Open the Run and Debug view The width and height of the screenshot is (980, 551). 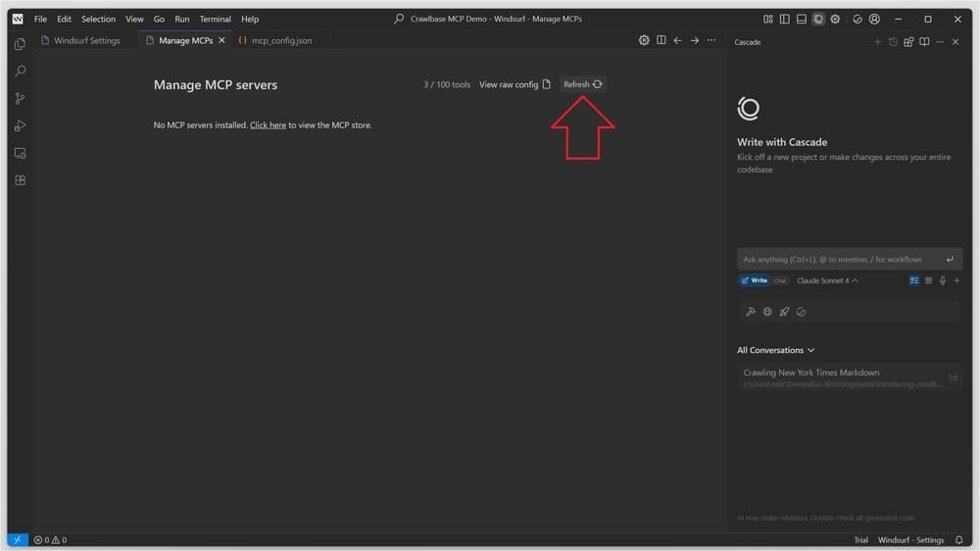click(x=20, y=125)
